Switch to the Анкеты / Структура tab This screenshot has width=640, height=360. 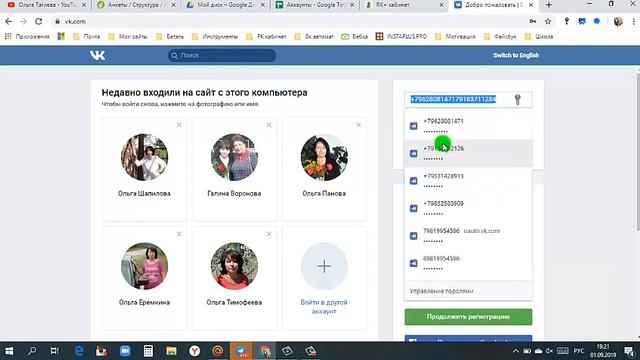[136, 5]
